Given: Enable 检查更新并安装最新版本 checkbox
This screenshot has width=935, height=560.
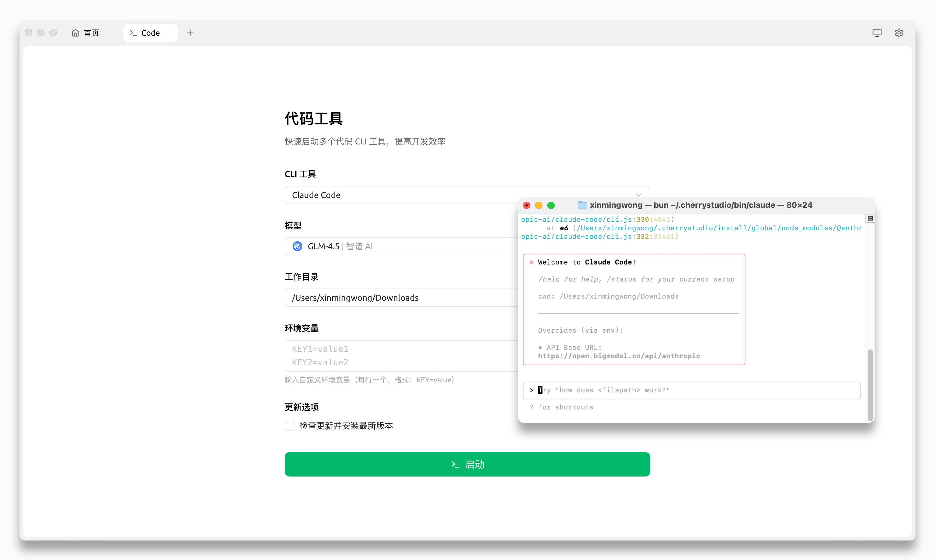Looking at the screenshot, I should click(x=290, y=426).
